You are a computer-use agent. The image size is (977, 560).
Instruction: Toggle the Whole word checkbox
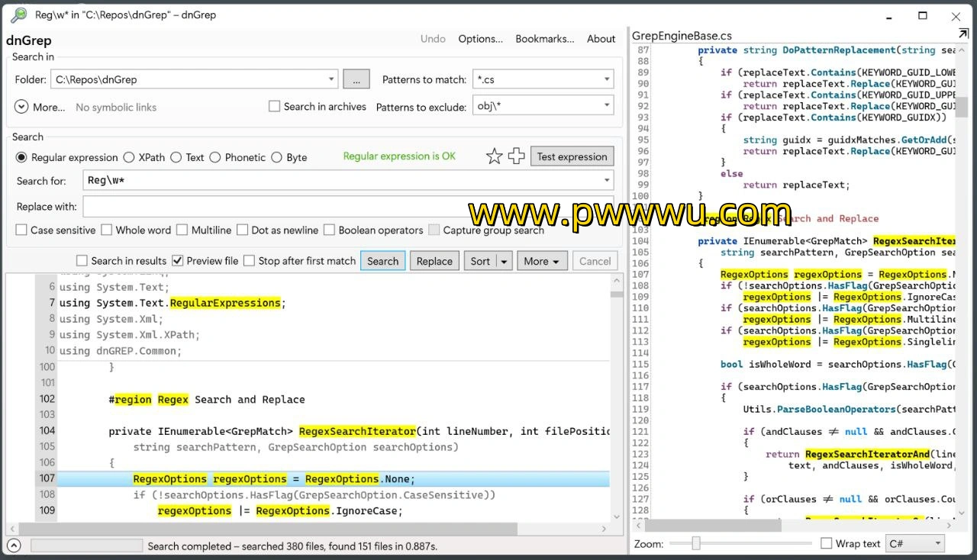107,230
